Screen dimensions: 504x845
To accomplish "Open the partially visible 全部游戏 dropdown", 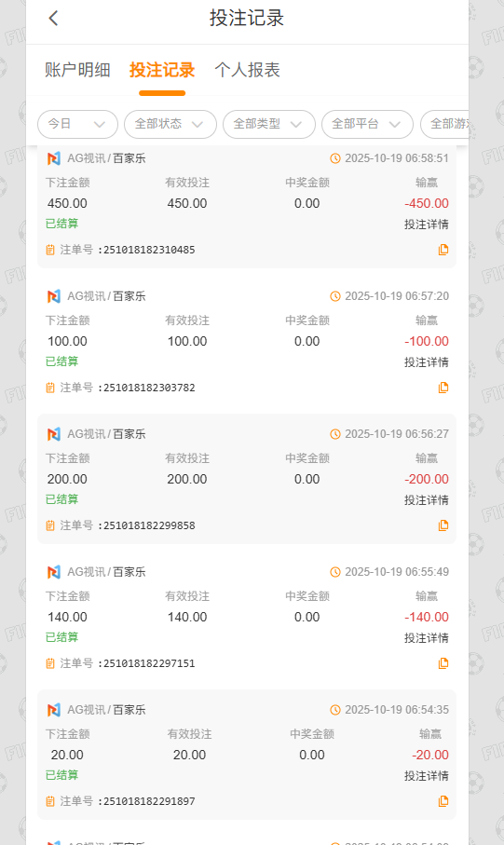I will pyautogui.click(x=444, y=124).
